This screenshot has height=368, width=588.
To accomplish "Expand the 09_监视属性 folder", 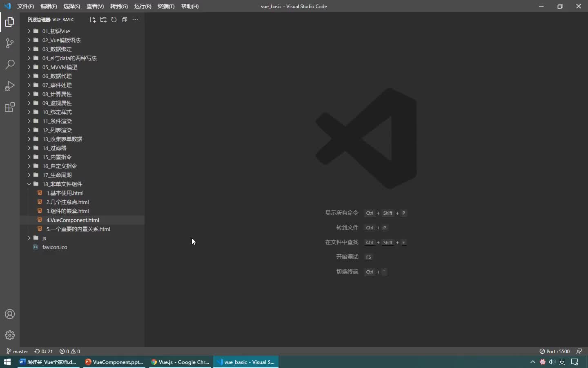I will tap(82, 103).
